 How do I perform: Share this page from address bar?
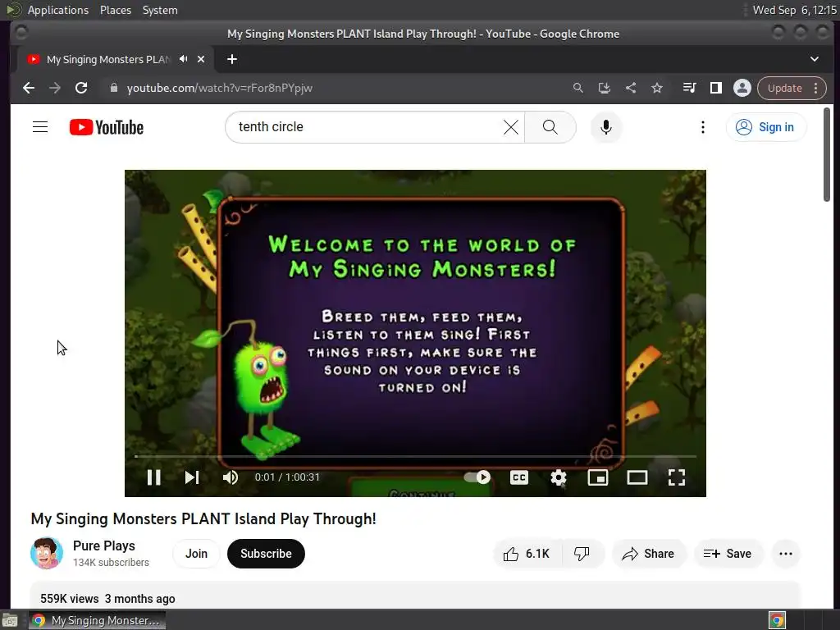click(631, 88)
